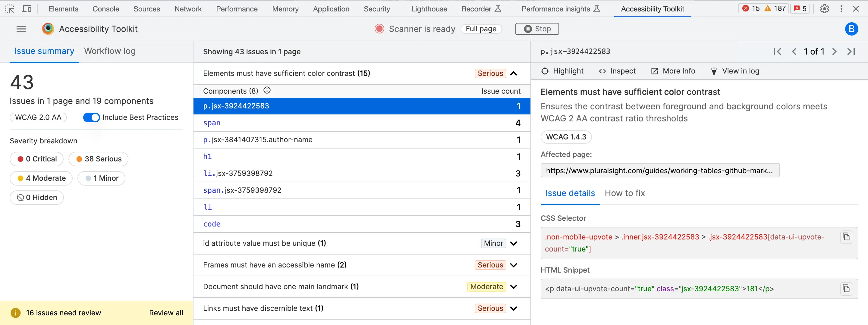Expand Links must have discernible text group

(x=514, y=308)
